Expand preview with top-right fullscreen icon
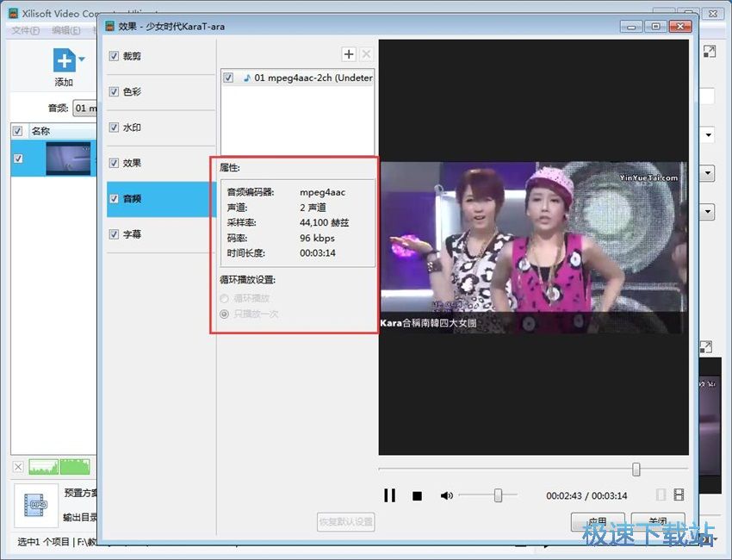The width and height of the screenshot is (732, 560). [709, 51]
